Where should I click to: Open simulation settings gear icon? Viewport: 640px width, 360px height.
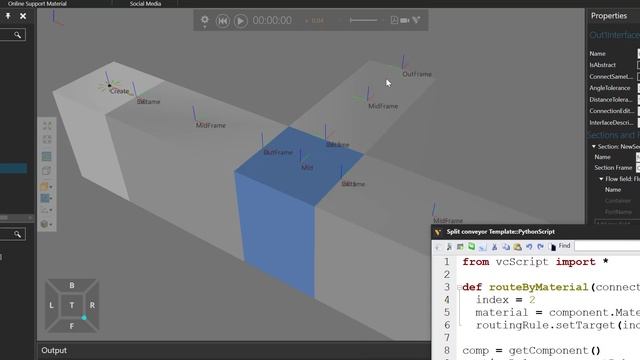coord(204,20)
